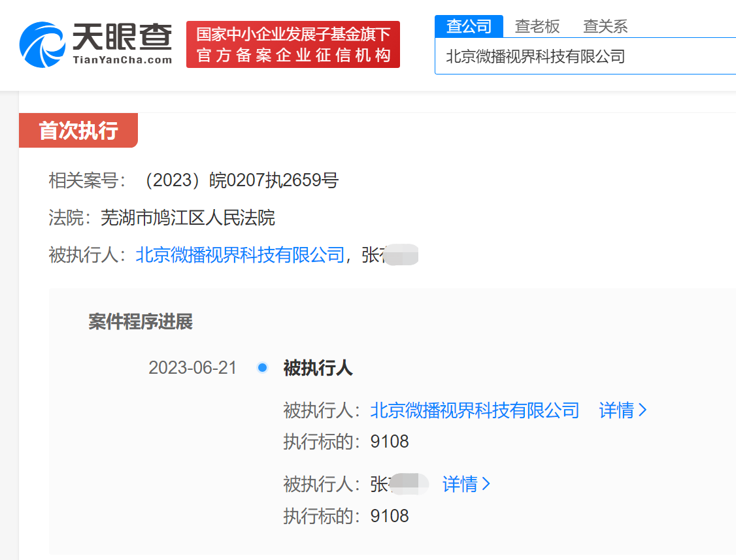Viewport: 736px width, 560px height.
Task: Click the red official credit agency banner
Action: 293,44
